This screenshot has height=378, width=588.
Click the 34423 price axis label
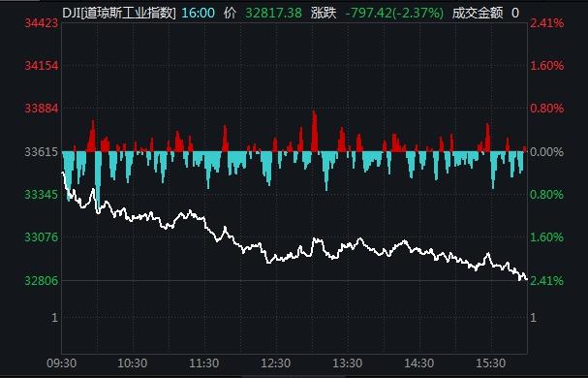tap(42, 23)
